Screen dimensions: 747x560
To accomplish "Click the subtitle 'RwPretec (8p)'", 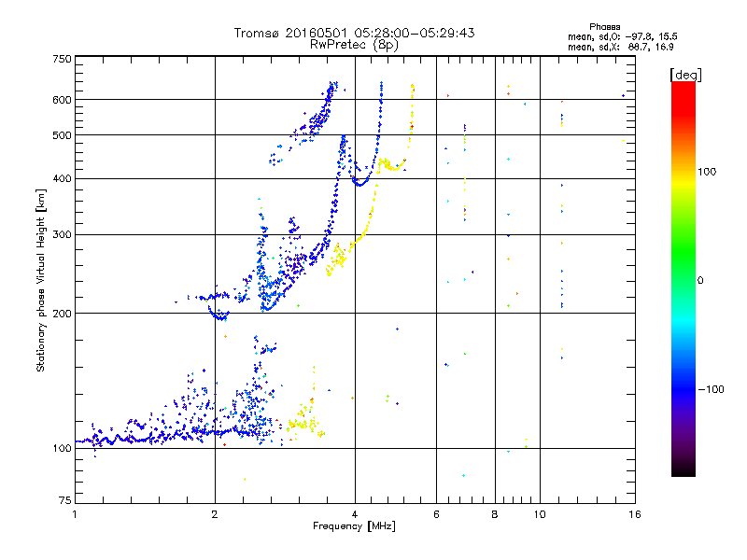I will pos(354,45).
